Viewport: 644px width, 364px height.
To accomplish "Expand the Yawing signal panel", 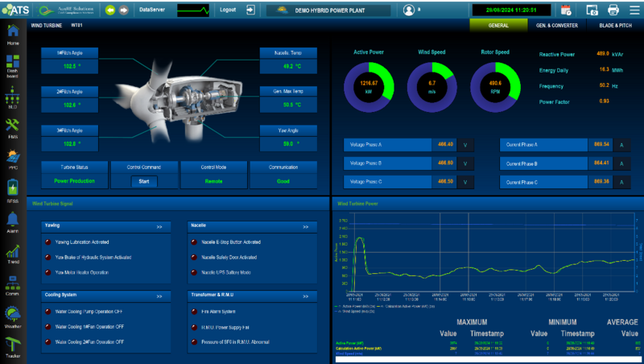I will pos(159,227).
